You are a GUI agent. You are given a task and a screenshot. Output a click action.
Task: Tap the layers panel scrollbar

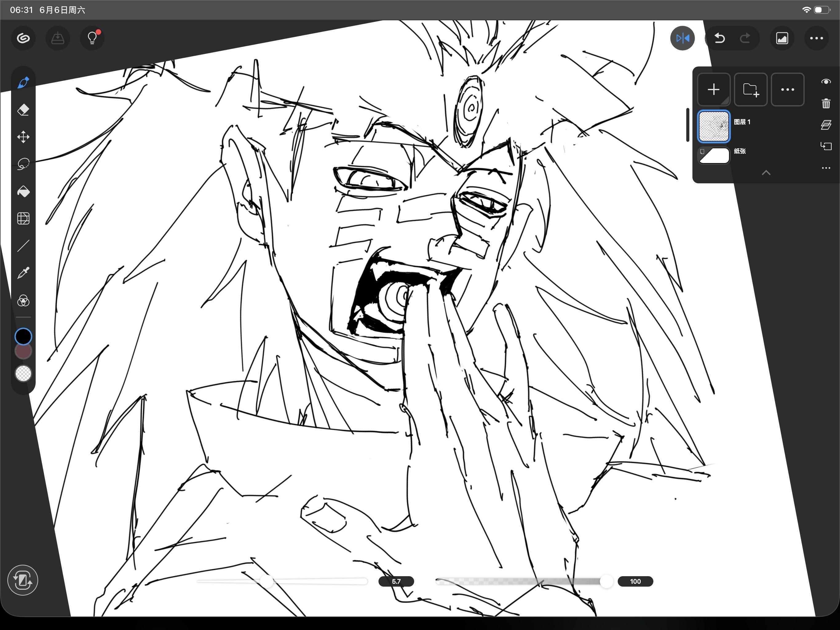point(688,125)
